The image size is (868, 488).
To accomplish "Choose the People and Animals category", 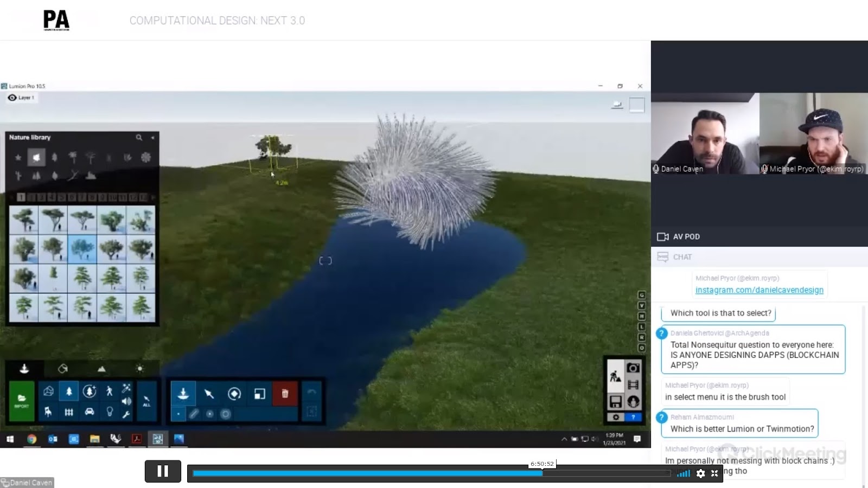I will 110,391.
